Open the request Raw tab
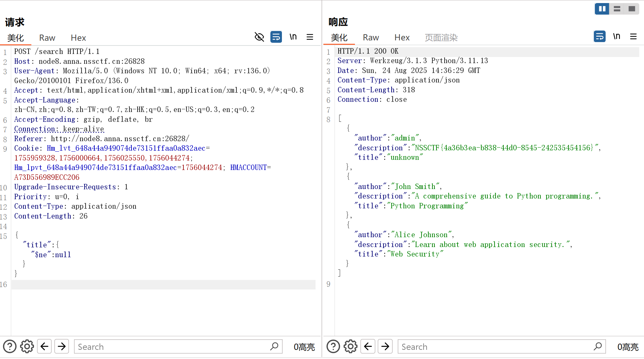 47,38
